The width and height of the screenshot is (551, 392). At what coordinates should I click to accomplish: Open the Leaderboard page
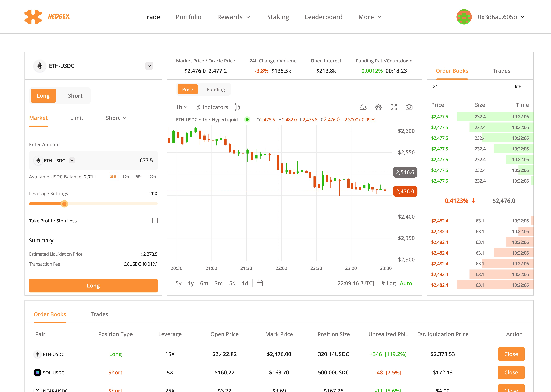[324, 17]
